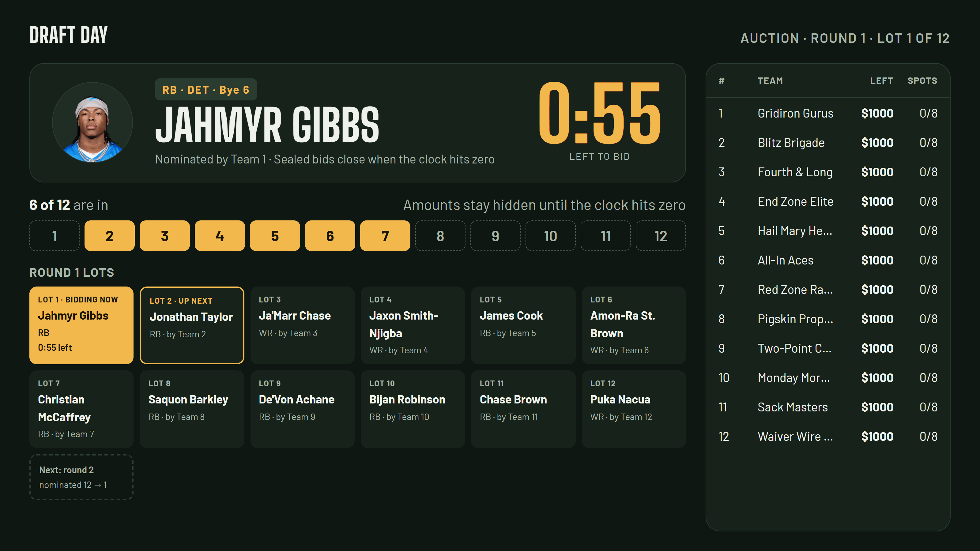
Task: Select the RB · DET · Bye 6 badge
Action: (206, 90)
